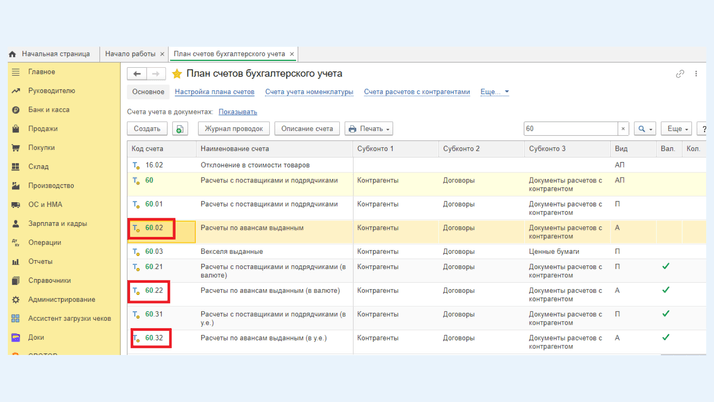
Task: Click the Журнал проводок button
Action: (233, 129)
